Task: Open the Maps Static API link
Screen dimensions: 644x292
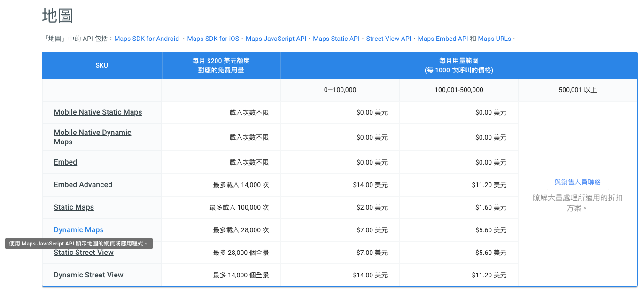Action: click(x=336, y=39)
